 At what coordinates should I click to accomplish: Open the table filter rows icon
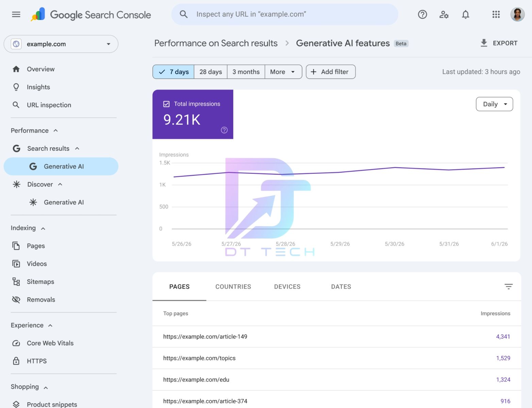tap(508, 287)
